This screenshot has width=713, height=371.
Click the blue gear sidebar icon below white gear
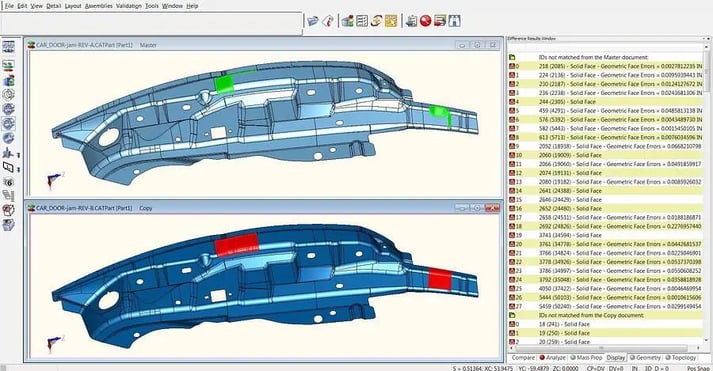pos(8,109)
